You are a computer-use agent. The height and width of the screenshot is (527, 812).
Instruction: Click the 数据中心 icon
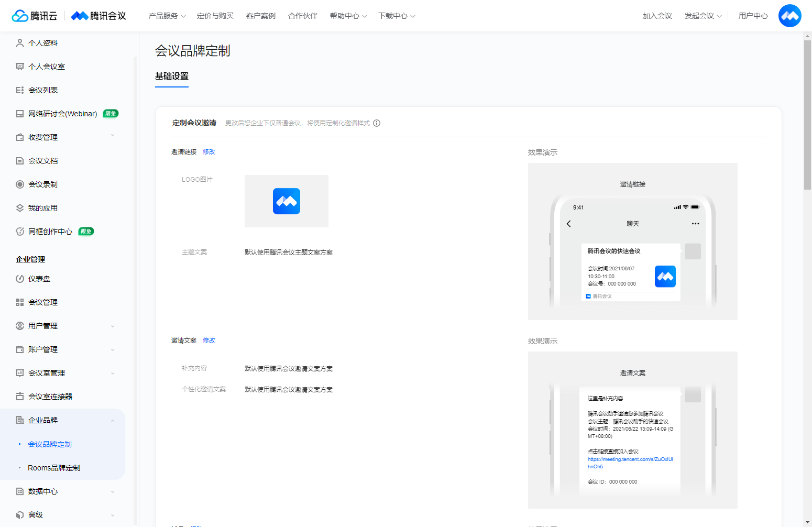[x=20, y=491]
